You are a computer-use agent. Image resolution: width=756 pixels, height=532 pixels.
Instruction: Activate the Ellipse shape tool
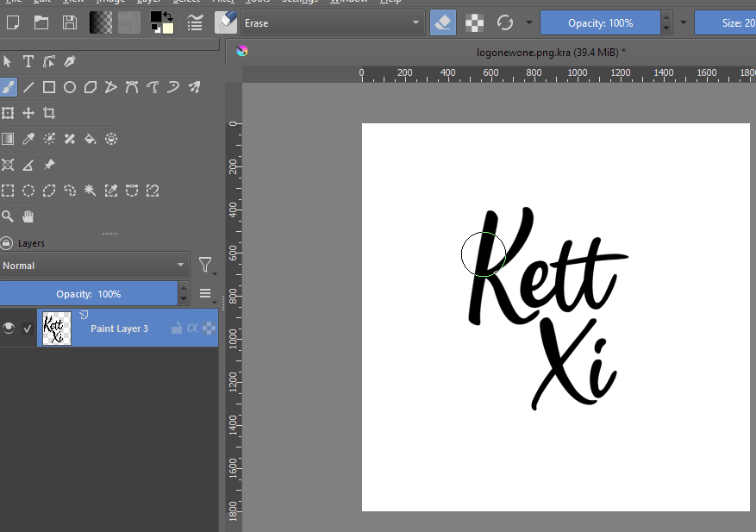point(70,87)
